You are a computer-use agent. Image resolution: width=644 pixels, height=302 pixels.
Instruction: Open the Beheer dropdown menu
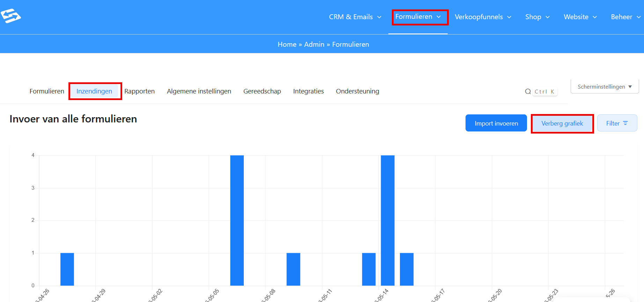pos(625,17)
